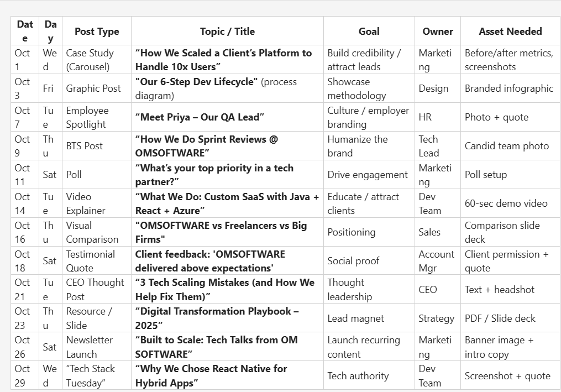Click the "Asset Needed" column header
This screenshot has width=561, height=392.
coord(510,32)
